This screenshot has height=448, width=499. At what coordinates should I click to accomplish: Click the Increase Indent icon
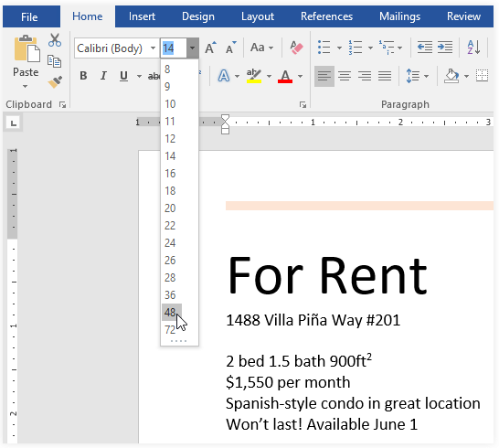pyautogui.click(x=445, y=48)
